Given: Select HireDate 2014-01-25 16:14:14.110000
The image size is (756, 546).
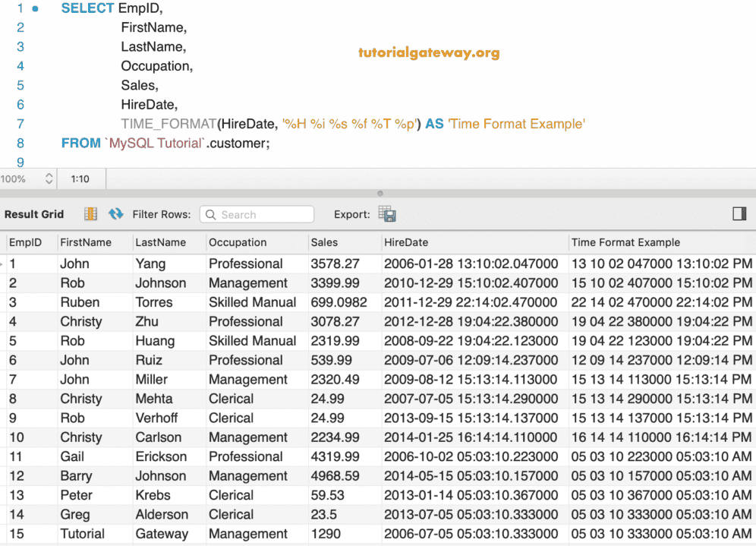Looking at the screenshot, I should pyautogui.click(x=471, y=437).
